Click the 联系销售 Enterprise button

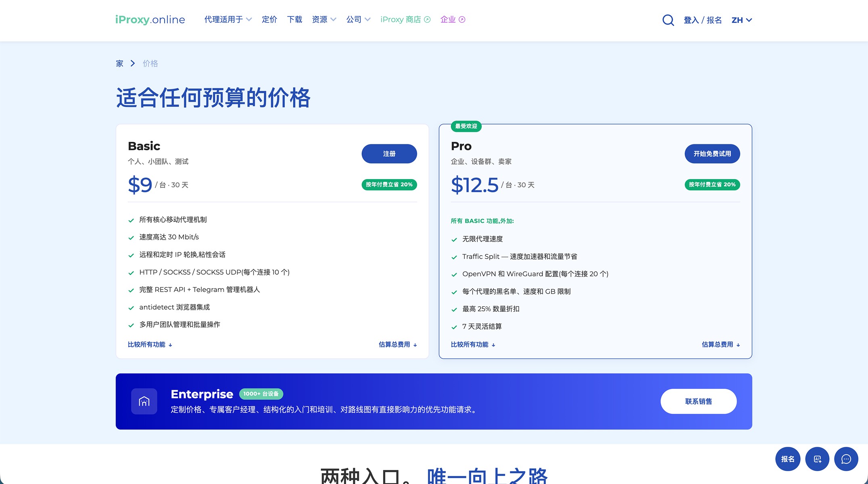(x=699, y=401)
